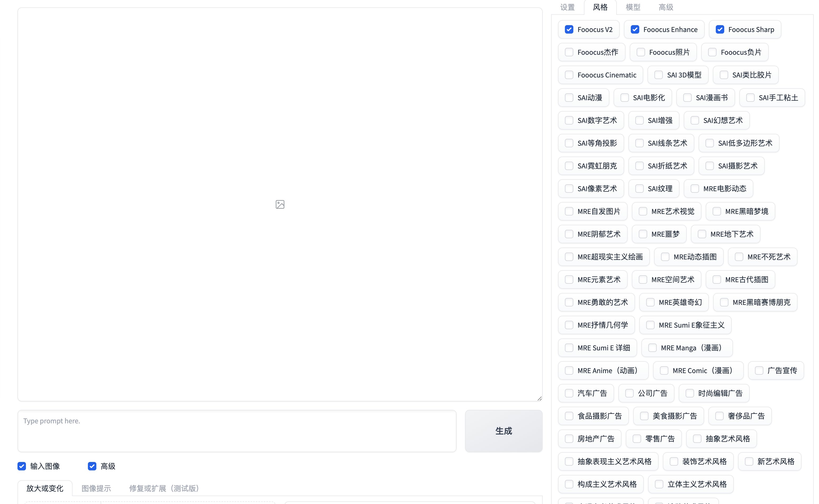Switch to the 图像提示 tab

click(96, 488)
